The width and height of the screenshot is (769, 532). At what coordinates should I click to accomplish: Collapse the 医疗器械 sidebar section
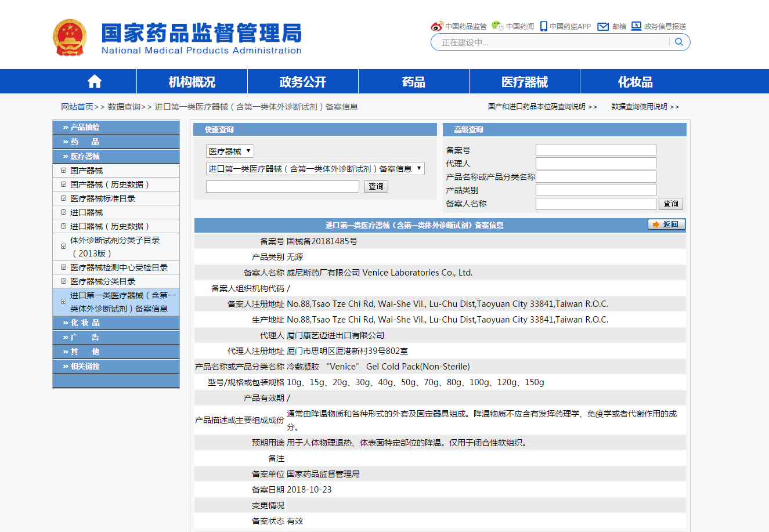click(116, 156)
